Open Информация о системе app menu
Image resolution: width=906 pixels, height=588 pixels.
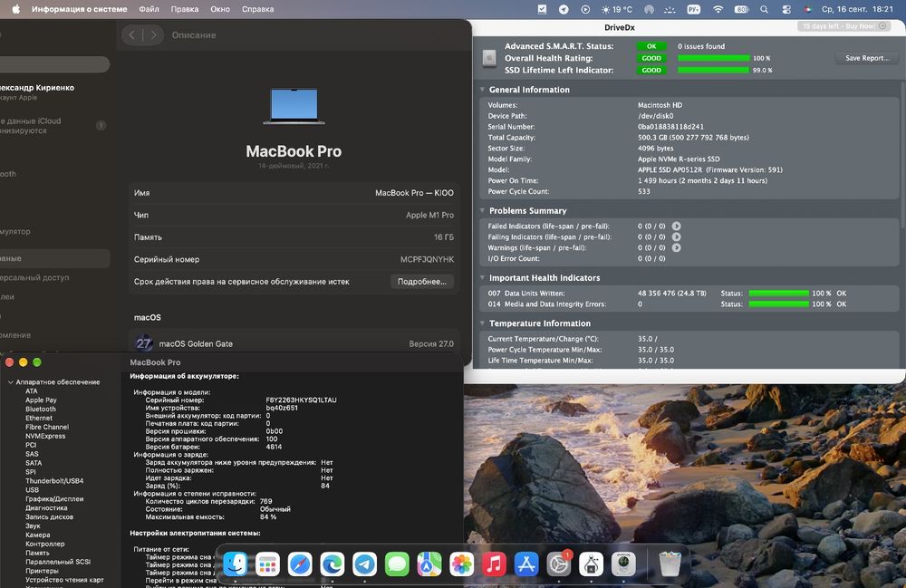pos(79,9)
